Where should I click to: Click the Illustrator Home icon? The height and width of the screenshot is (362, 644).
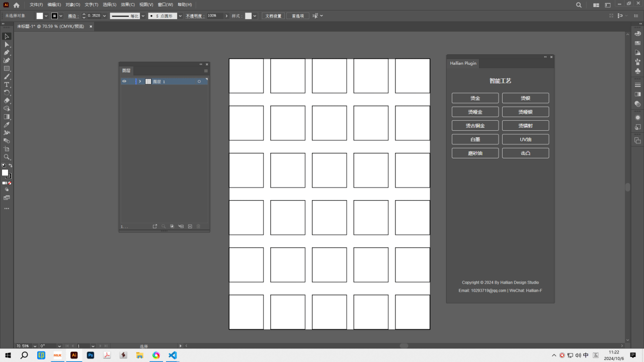pos(16,5)
